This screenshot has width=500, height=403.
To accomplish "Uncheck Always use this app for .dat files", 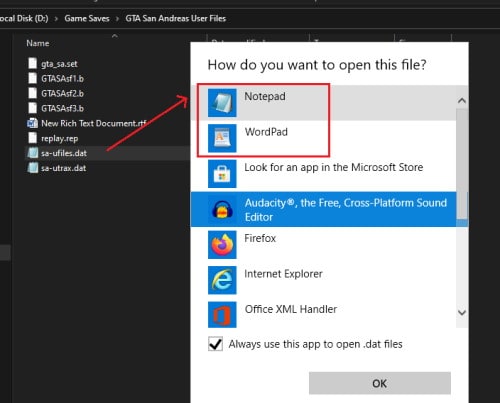I will click(215, 344).
